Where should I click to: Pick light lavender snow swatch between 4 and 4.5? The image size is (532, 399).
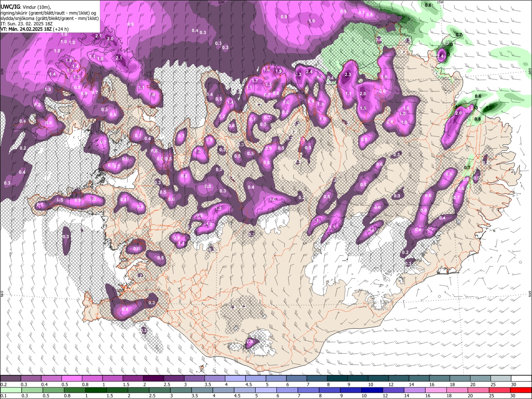pos(235,379)
